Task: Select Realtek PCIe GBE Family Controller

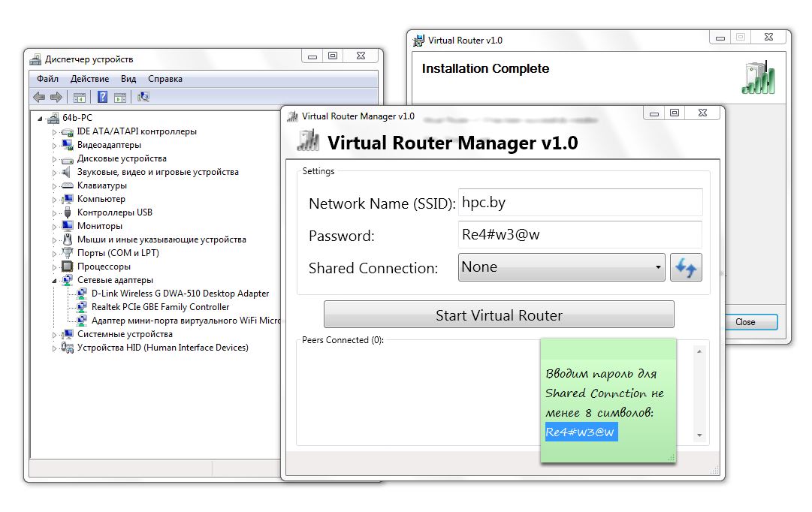Action: click(x=160, y=307)
